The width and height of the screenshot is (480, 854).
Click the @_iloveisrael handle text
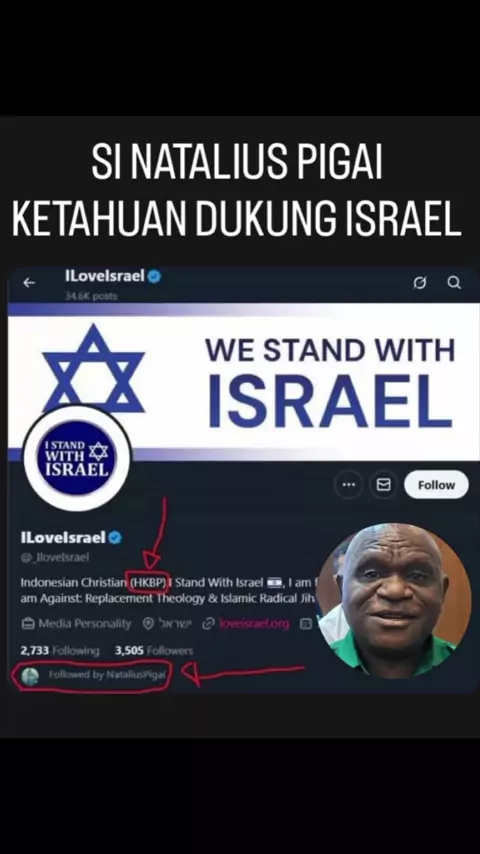[x=54, y=557]
